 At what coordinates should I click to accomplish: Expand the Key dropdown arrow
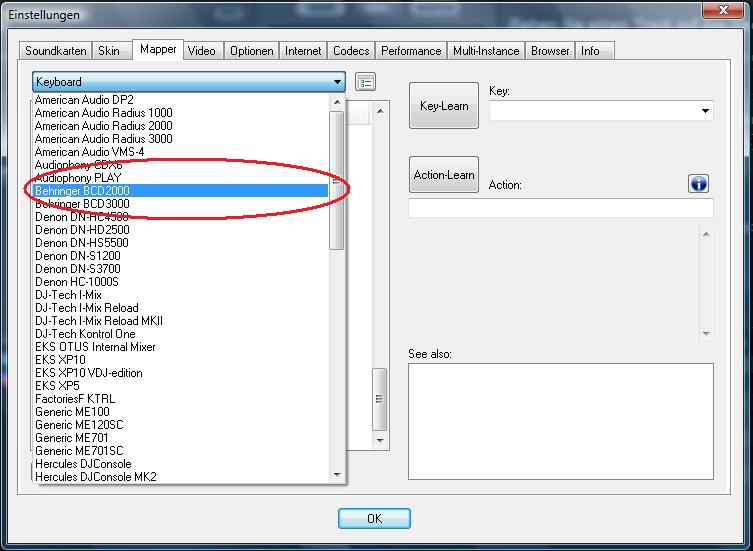click(x=705, y=111)
